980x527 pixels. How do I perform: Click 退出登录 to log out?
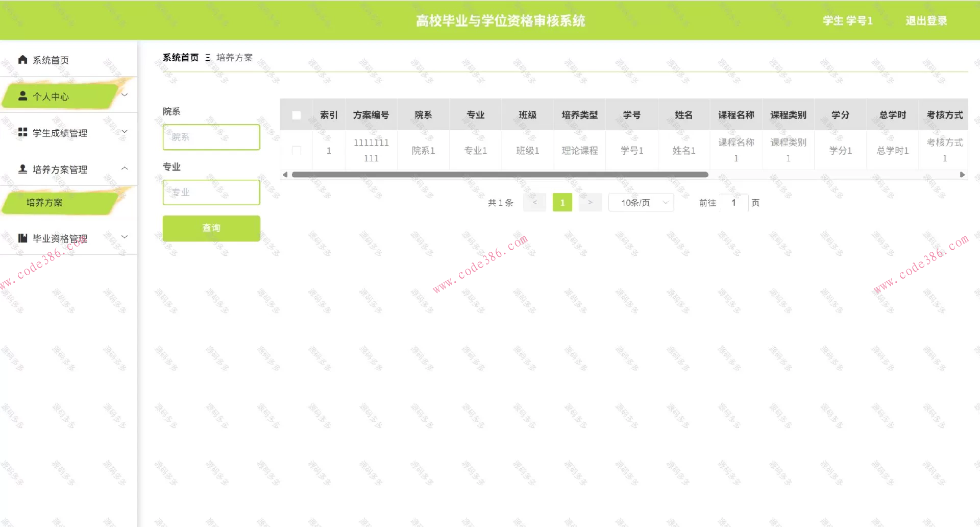[x=925, y=21]
